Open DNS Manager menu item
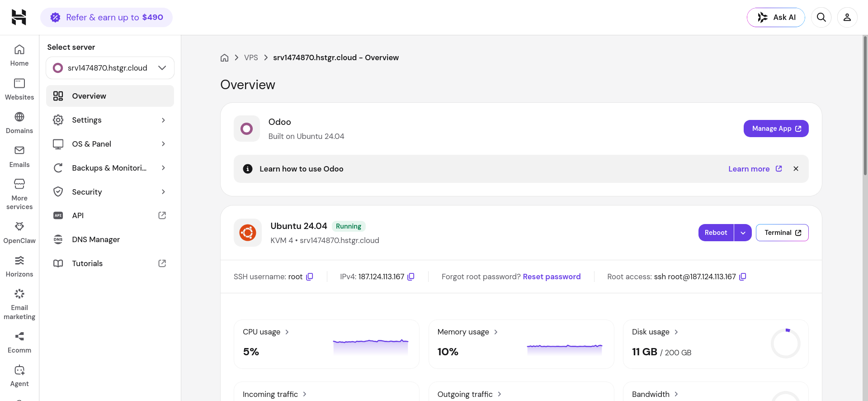868x401 pixels. tap(110, 239)
